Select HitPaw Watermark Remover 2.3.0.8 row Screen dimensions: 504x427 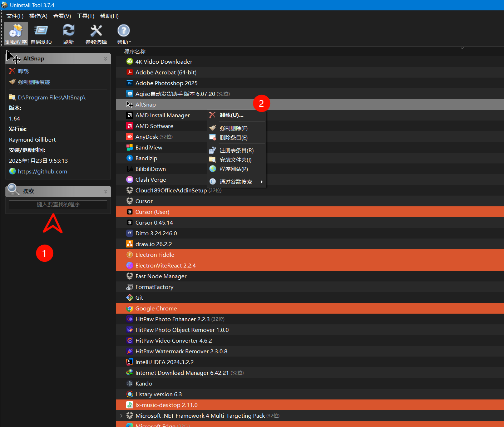coord(310,351)
